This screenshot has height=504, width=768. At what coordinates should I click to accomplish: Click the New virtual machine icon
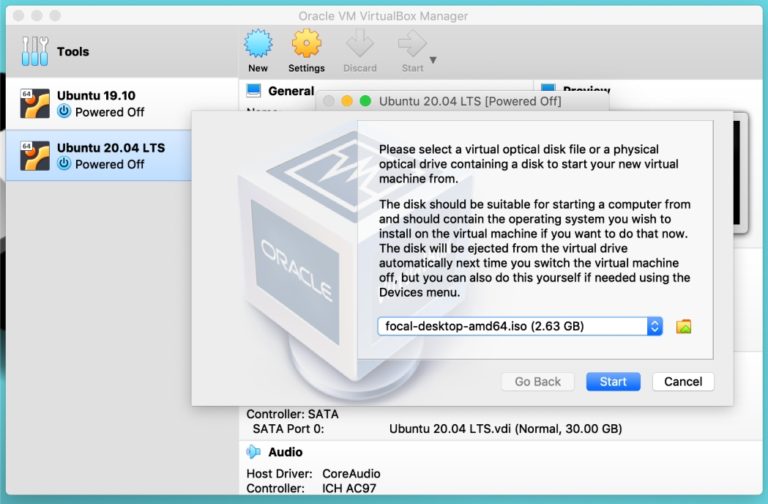[258, 44]
